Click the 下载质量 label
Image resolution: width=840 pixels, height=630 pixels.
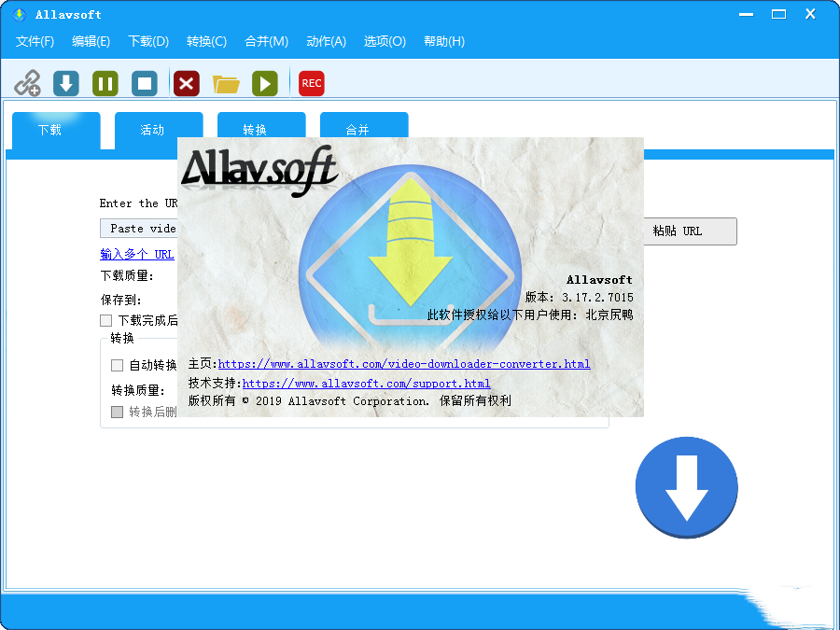tap(127, 276)
